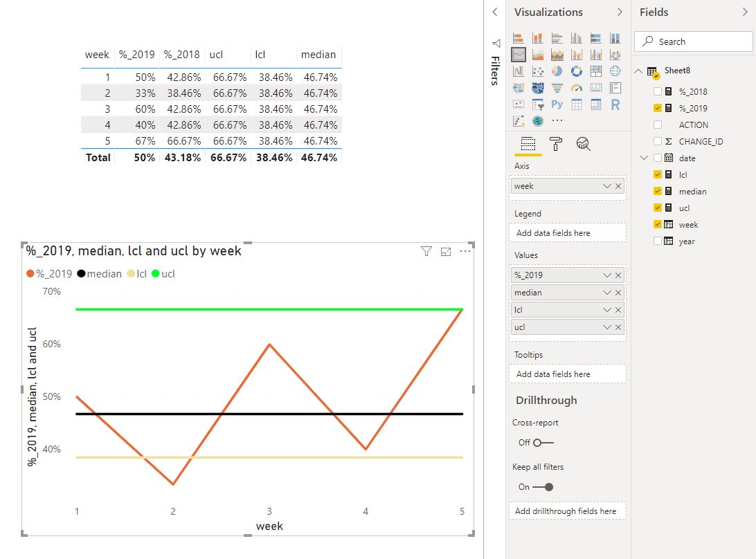Click the Fields search box
This screenshot has height=559, width=756.
(693, 42)
